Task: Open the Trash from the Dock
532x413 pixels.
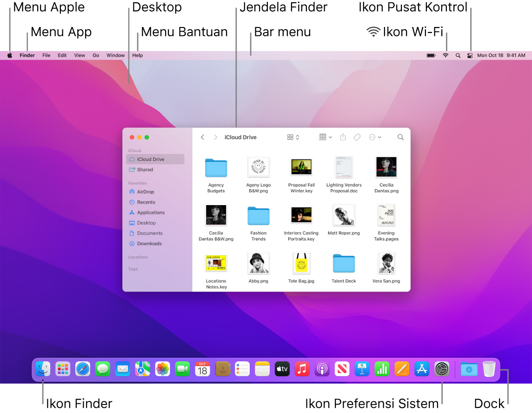Action: [x=489, y=369]
